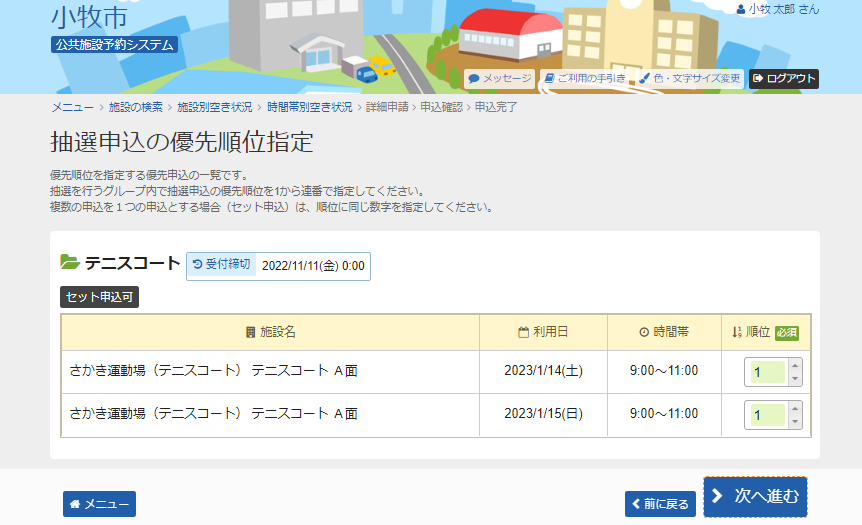The height and width of the screenshot is (525, 862).
Task: Increase priority for the 2023/1/14 row
Action: click(795, 366)
